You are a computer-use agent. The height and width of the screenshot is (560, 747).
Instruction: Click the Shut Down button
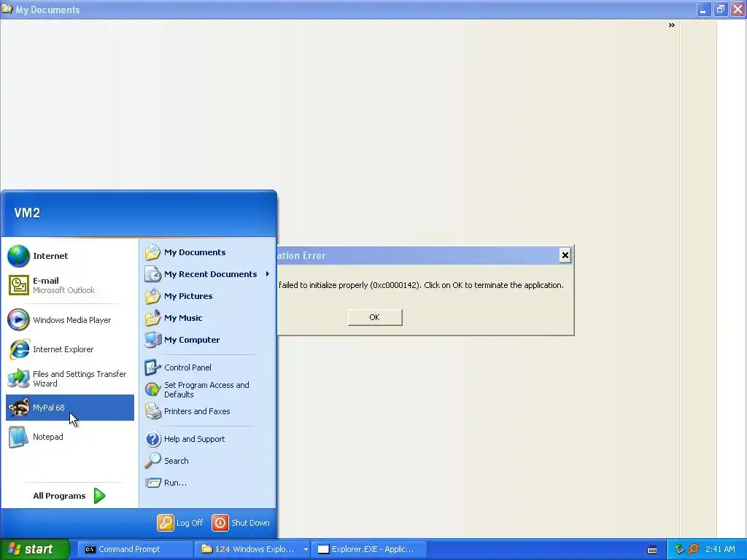[x=241, y=523]
